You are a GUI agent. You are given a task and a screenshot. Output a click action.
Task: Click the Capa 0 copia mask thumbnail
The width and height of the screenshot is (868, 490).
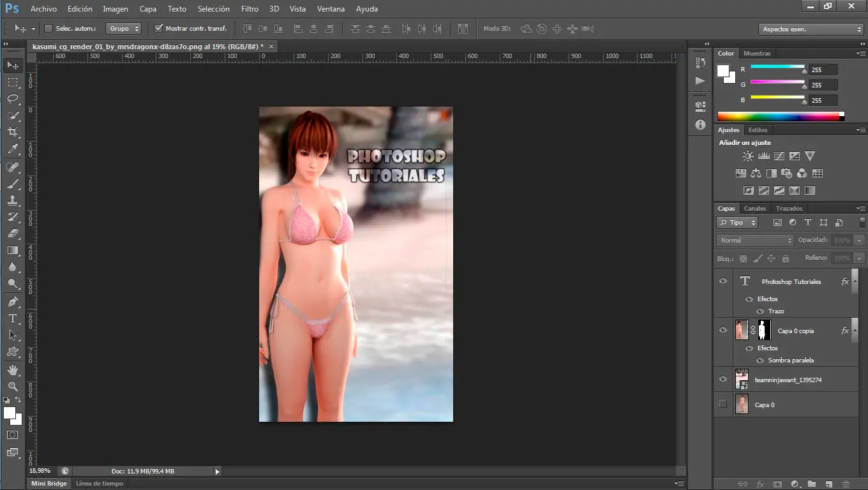(x=764, y=330)
